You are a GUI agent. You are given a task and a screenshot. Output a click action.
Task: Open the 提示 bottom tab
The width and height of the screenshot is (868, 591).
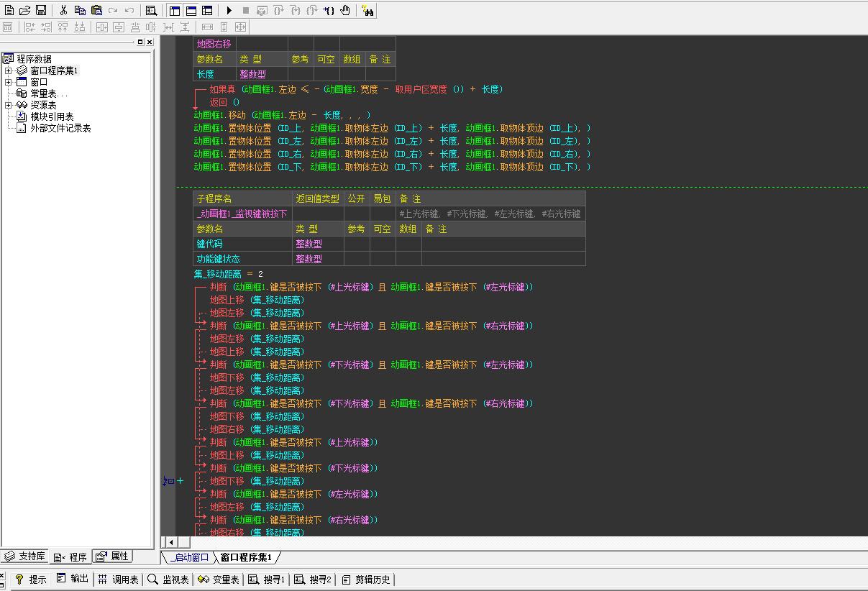pyautogui.click(x=31, y=579)
